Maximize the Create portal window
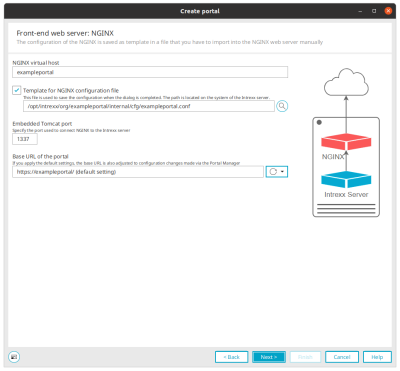The height and width of the screenshot is (371, 400). pos(374,11)
